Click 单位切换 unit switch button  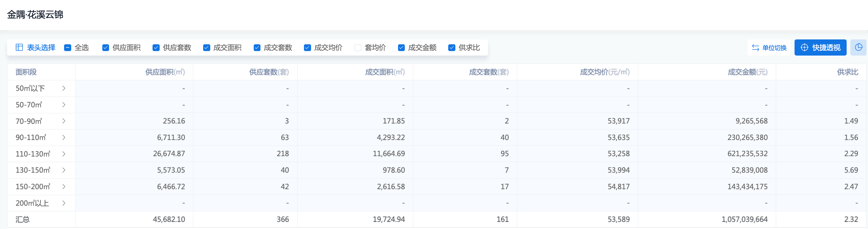pyautogui.click(x=769, y=48)
